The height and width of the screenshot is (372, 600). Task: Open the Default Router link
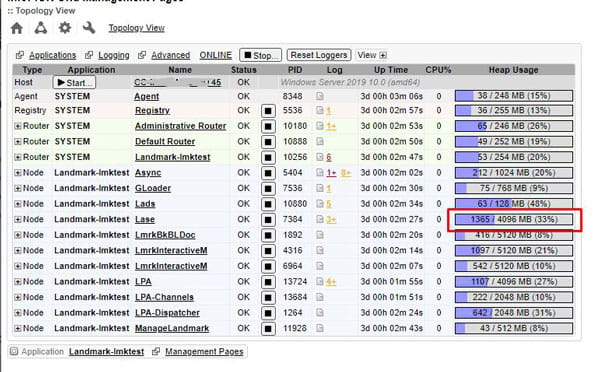[x=165, y=142]
